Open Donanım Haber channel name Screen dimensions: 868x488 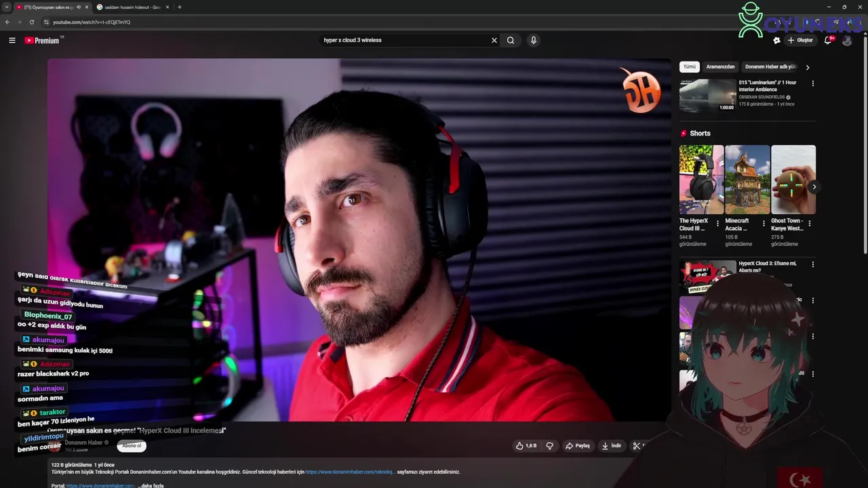click(83, 443)
